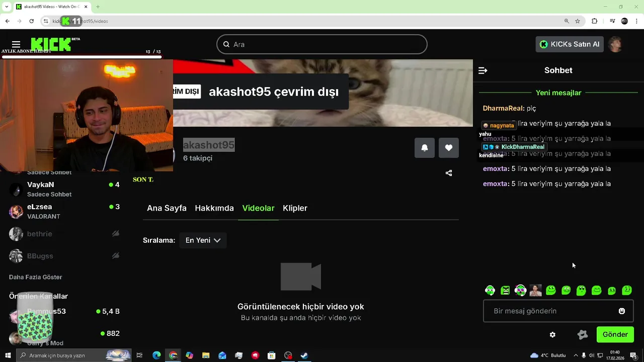The image size is (644, 362).
Task: Open the taskbar volume control
Action: [x=592, y=355]
